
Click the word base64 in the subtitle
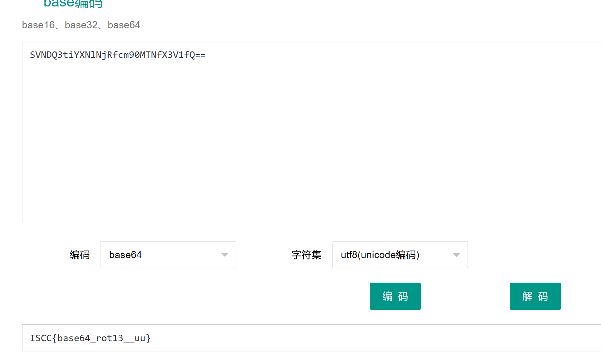pos(124,25)
